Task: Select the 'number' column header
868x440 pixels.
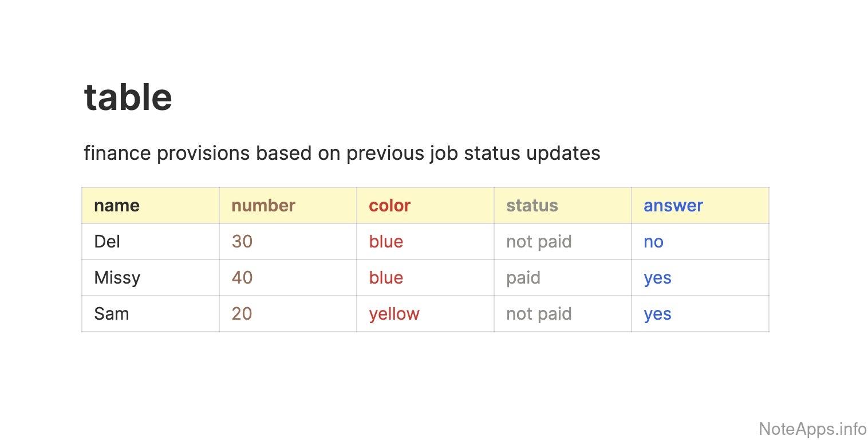Action: (x=263, y=206)
